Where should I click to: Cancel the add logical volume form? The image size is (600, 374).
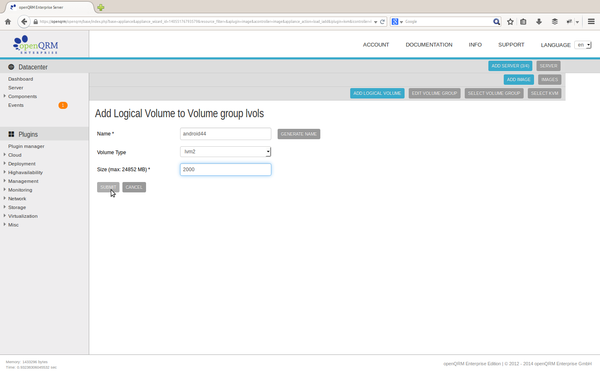point(134,187)
